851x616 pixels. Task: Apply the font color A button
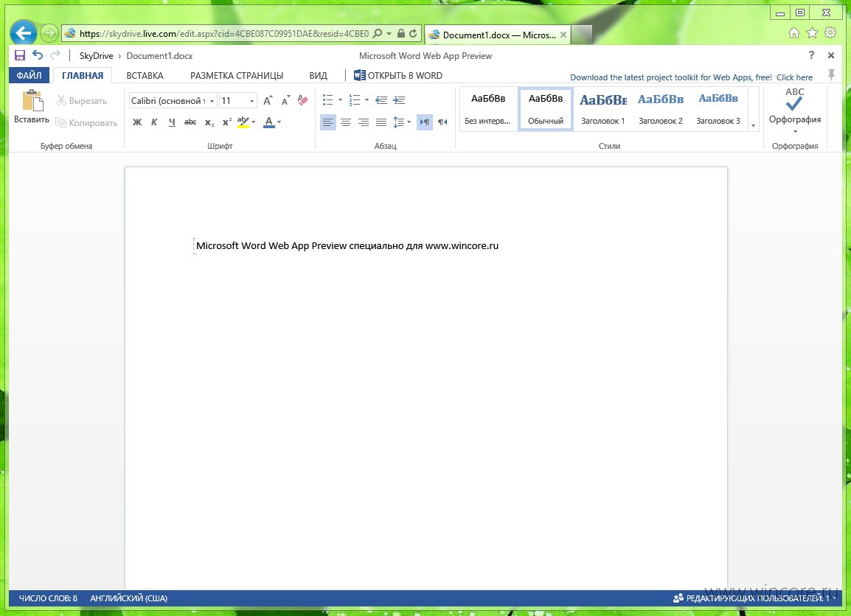[x=268, y=122]
